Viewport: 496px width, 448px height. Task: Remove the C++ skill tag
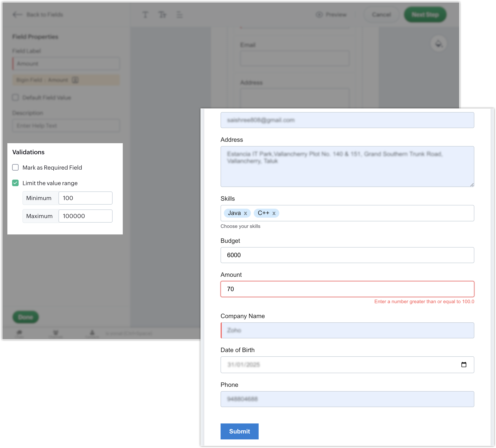click(x=274, y=213)
